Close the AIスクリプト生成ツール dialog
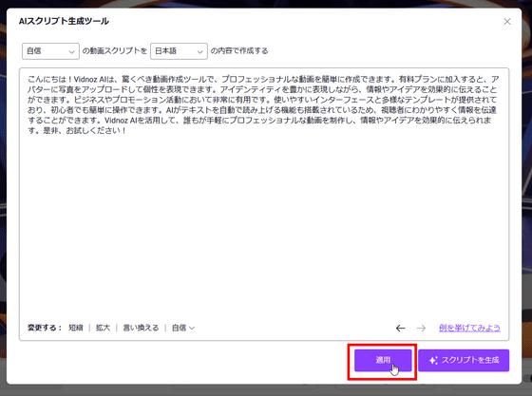The height and width of the screenshot is (396, 532). [x=507, y=22]
